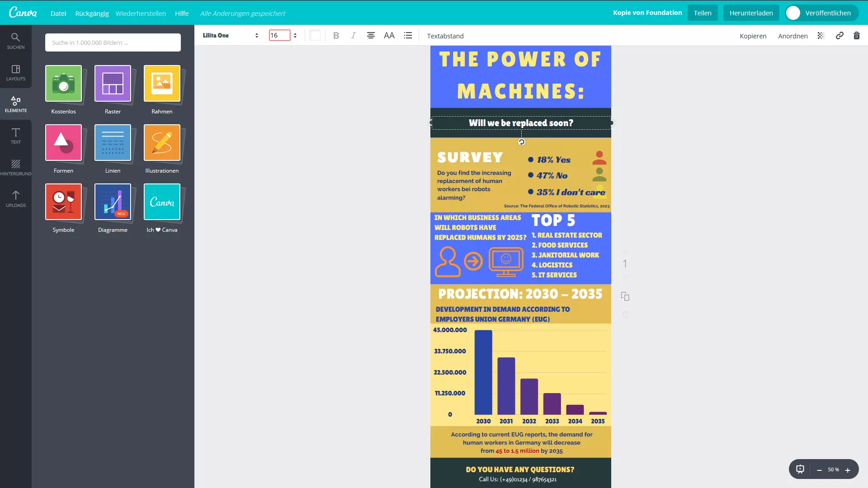Click the Datei menu item
This screenshot has height=488, width=868.
tap(58, 13)
